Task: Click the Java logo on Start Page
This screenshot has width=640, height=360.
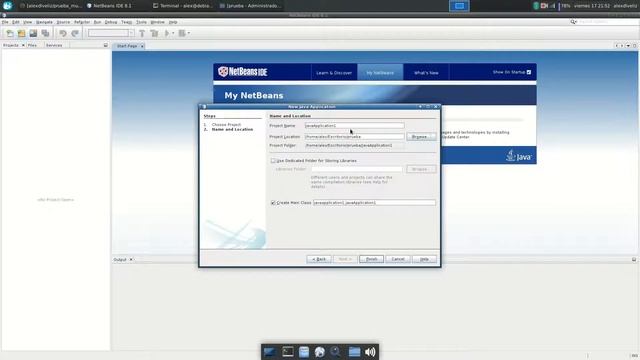Action: (519, 156)
